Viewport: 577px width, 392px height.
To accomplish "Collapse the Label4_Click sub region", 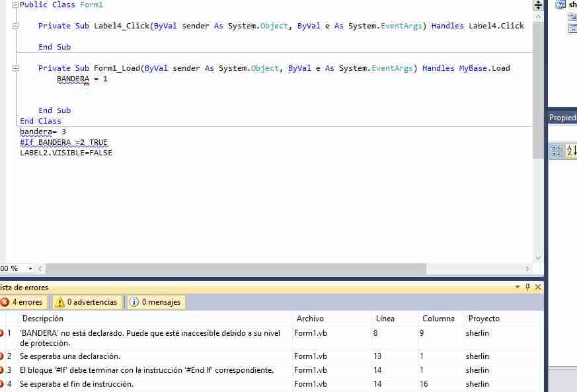I will point(15,26).
